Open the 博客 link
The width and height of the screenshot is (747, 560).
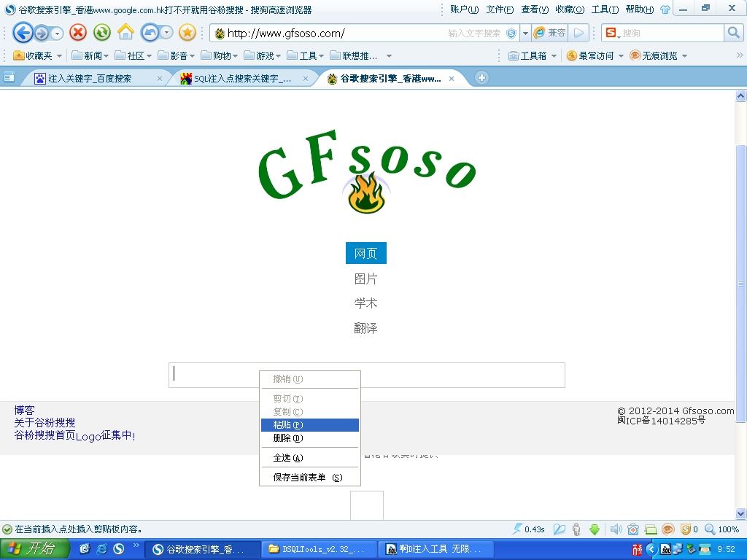(24, 410)
